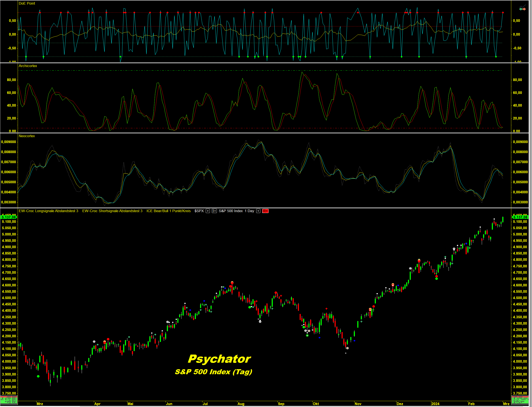Click the 2024 marker on time axis
Screen dimensions: 532x407
point(435,404)
